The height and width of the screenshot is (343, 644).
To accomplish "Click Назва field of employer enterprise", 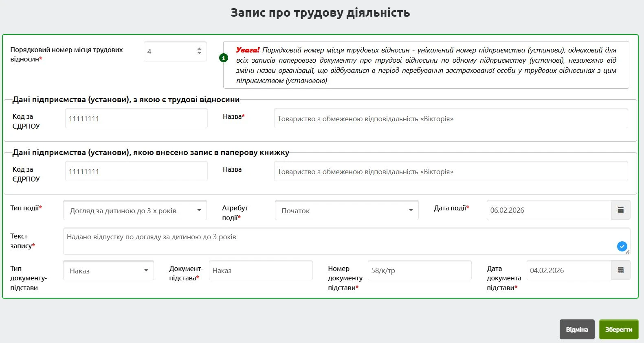I will 451,119.
